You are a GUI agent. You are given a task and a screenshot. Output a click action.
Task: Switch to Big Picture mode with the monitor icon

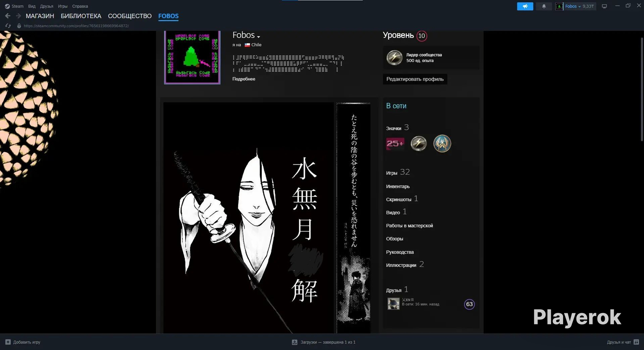[604, 6]
